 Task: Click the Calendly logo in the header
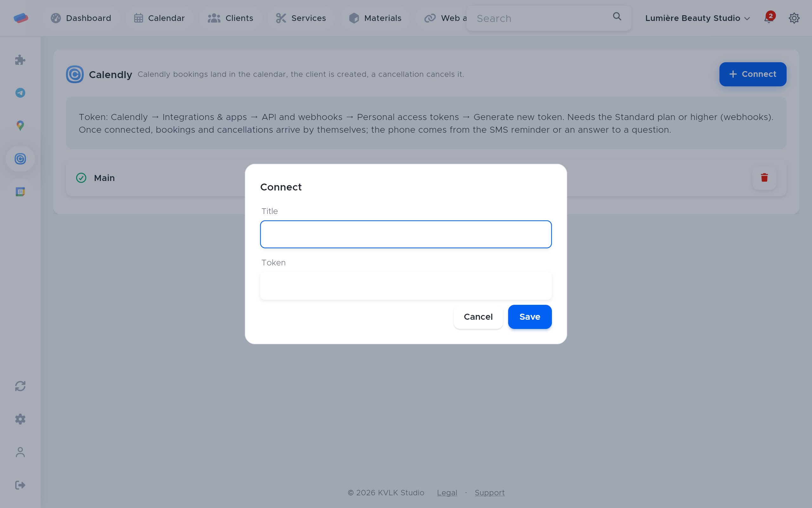(75, 74)
